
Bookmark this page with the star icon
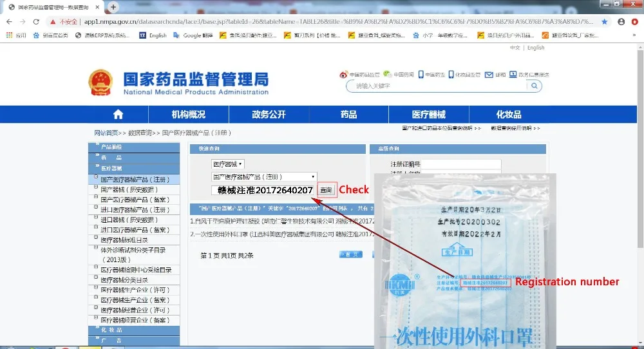(605, 22)
